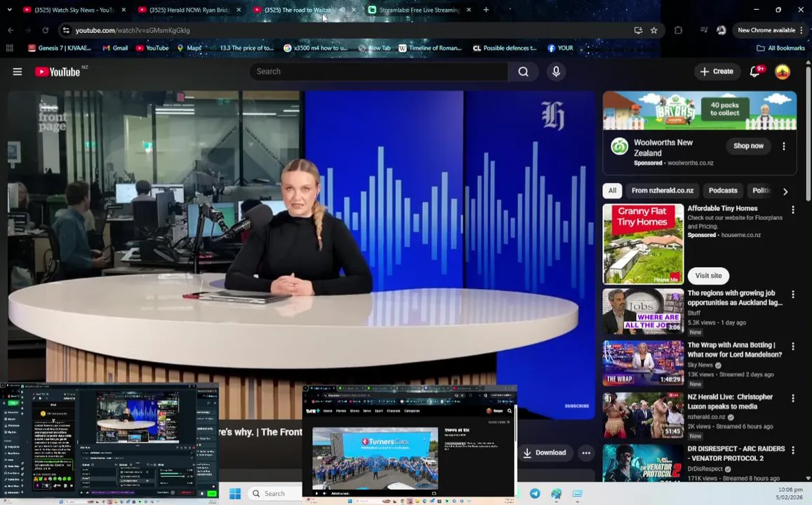
Task: Open Venator Protocol 2 video thumbnail
Action: click(643, 463)
